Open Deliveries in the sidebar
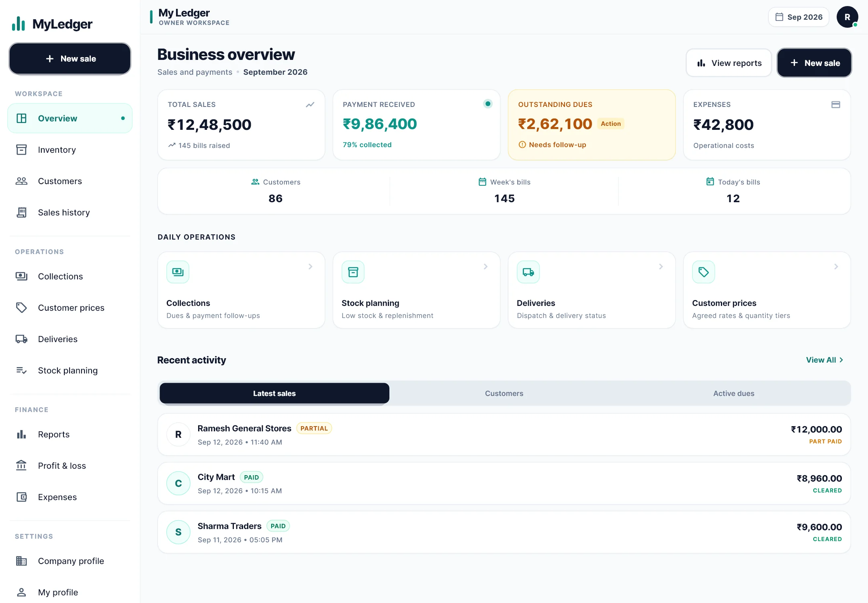The height and width of the screenshot is (603, 868). pyautogui.click(x=70, y=339)
